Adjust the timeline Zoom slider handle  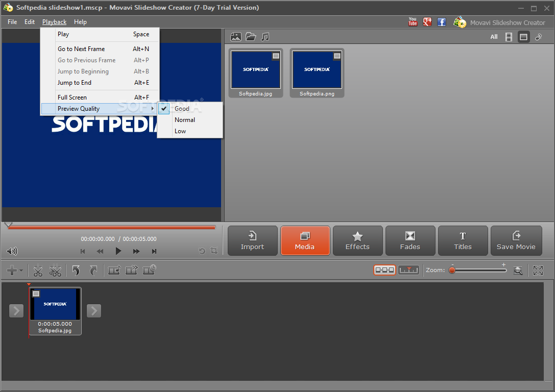(452, 271)
